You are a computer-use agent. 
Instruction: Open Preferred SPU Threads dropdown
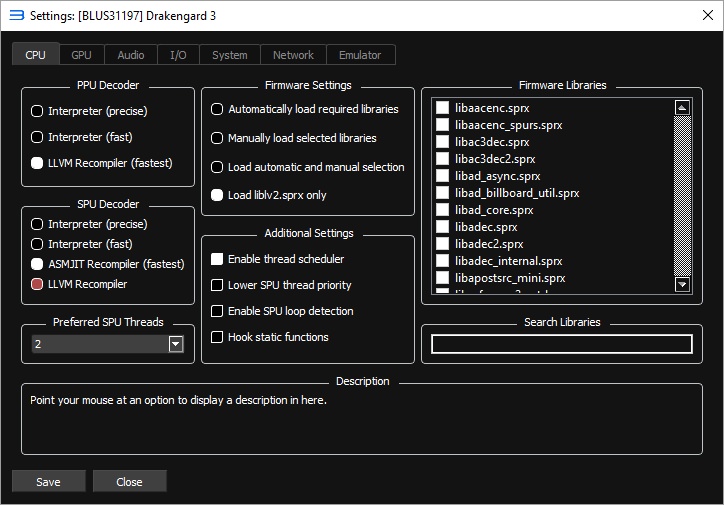tap(107, 344)
